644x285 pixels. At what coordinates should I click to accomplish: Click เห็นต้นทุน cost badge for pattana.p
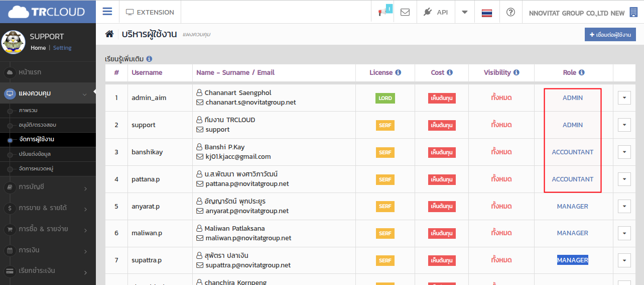[x=442, y=179]
